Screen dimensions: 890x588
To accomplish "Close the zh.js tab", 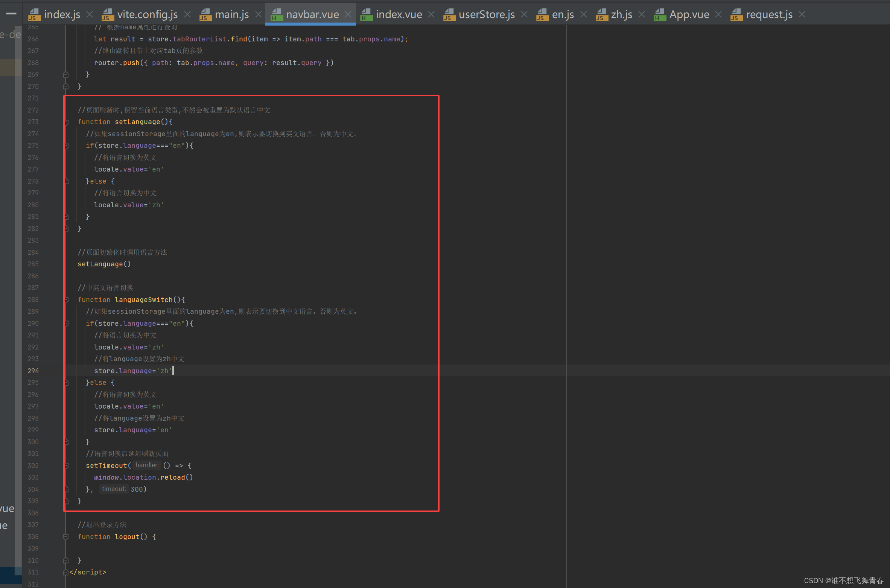I will 642,14.
